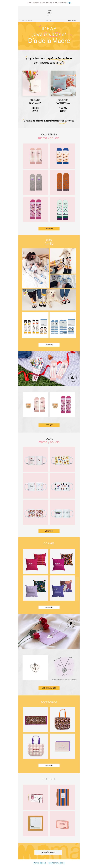The height and width of the screenshot is (868, 98).
Task: Click the 'VER MÁS' button under Cojines
Action: (49, 607)
